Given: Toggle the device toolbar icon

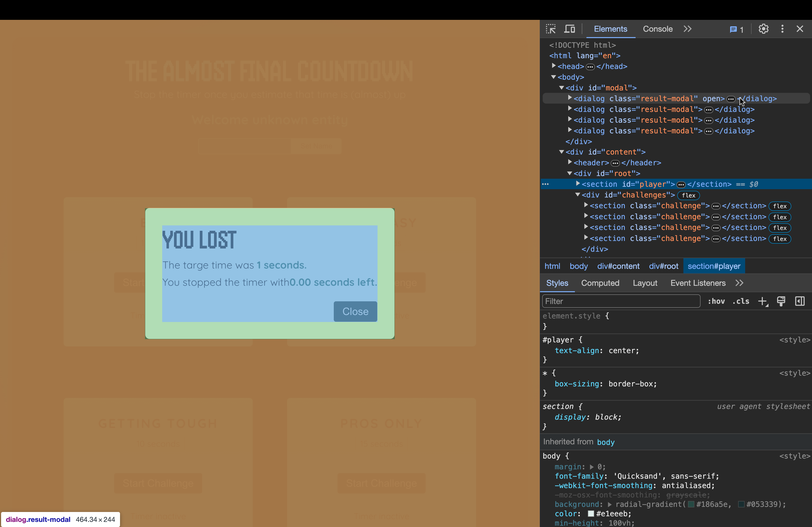Looking at the screenshot, I should (x=570, y=29).
